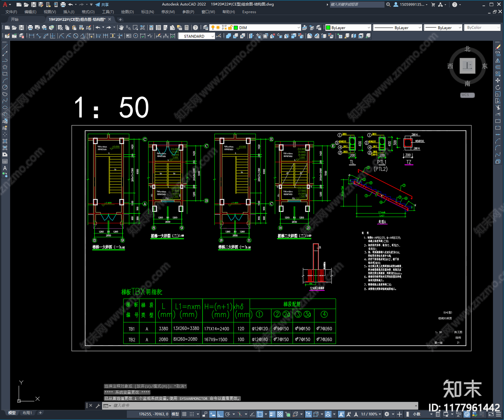
Task: Click the Share paper plane icon
Action: coord(98,4)
